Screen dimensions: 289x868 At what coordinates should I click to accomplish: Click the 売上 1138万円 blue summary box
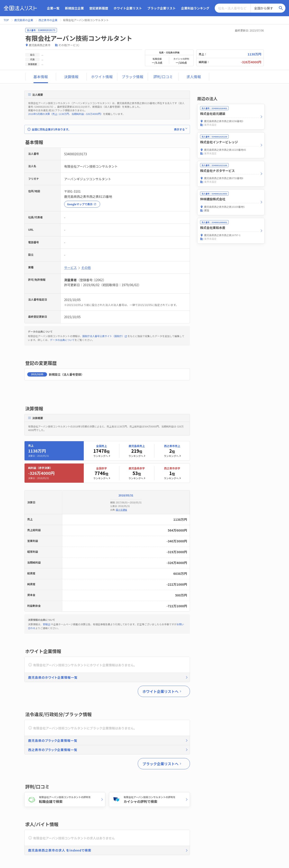[54, 451]
